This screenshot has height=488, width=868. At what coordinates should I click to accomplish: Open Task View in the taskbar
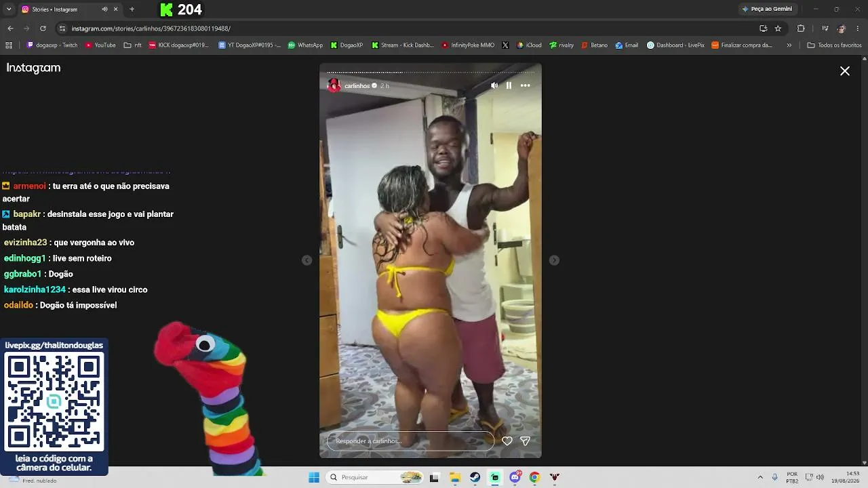(434, 477)
